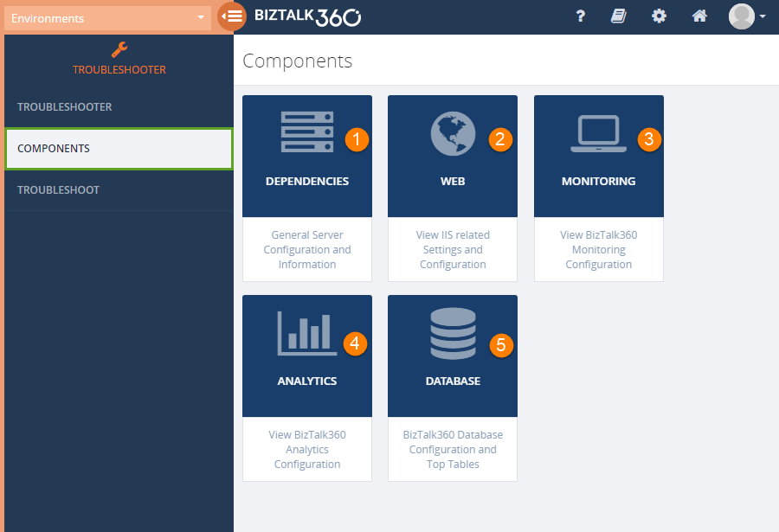779x532 pixels.
Task: Open the DEPENDENCIES tile label
Action: 307,182
